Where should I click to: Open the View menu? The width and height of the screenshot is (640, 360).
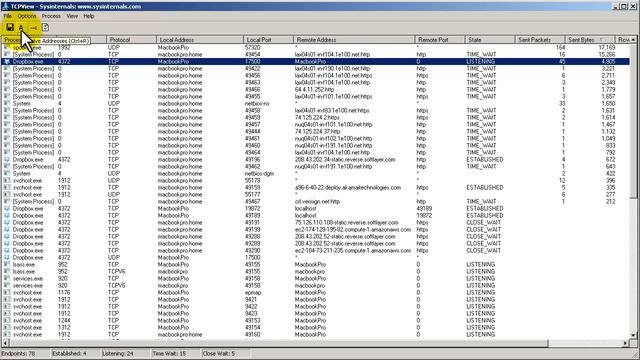(x=72, y=16)
